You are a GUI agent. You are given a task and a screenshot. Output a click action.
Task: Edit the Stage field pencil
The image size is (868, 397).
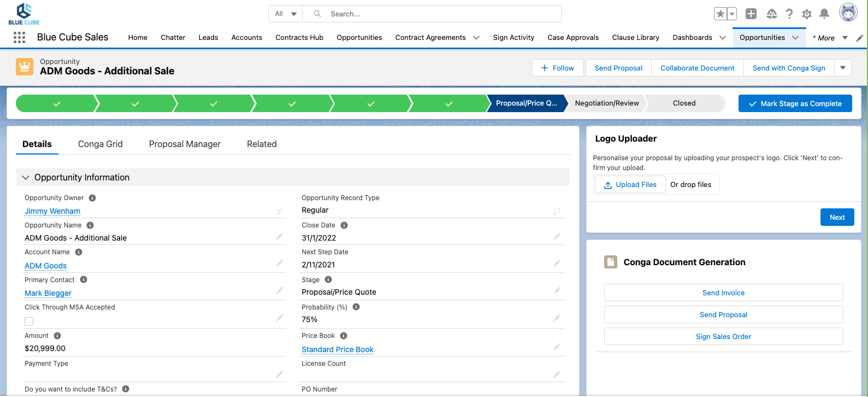pyautogui.click(x=557, y=290)
